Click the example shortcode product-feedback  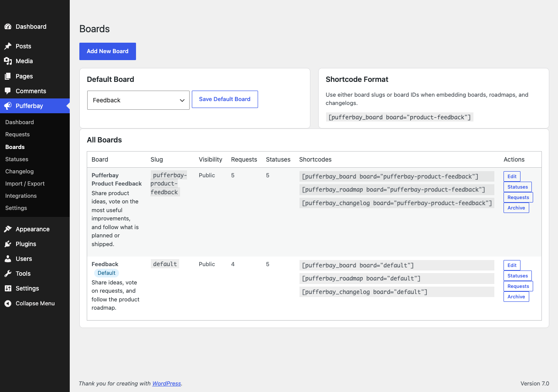click(x=399, y=117)
